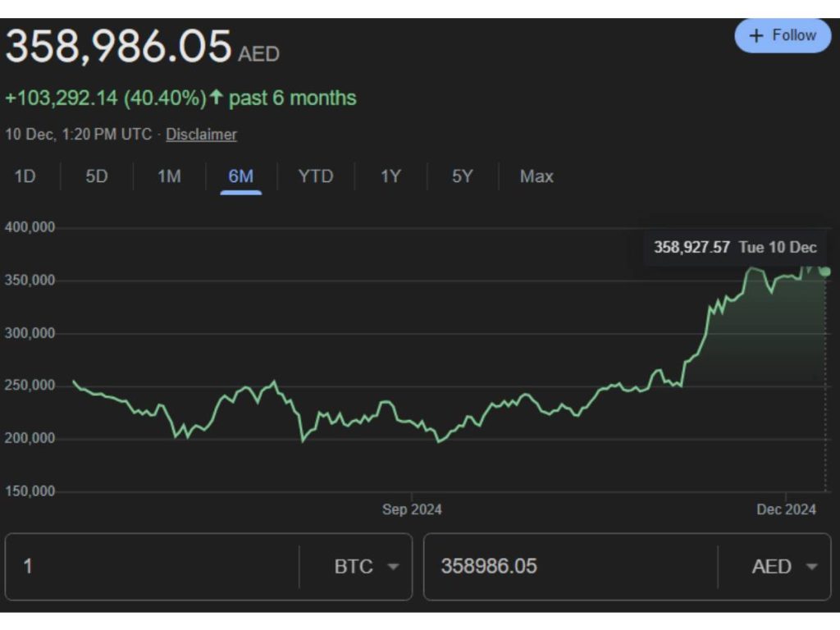
Task: Open the Disclaimer link
Action: (x=201, y=135)
